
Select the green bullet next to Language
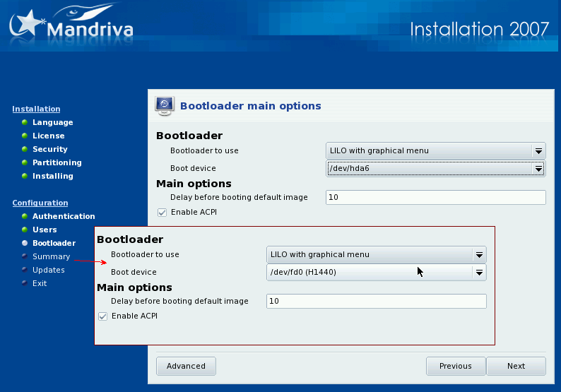(25, 122)
